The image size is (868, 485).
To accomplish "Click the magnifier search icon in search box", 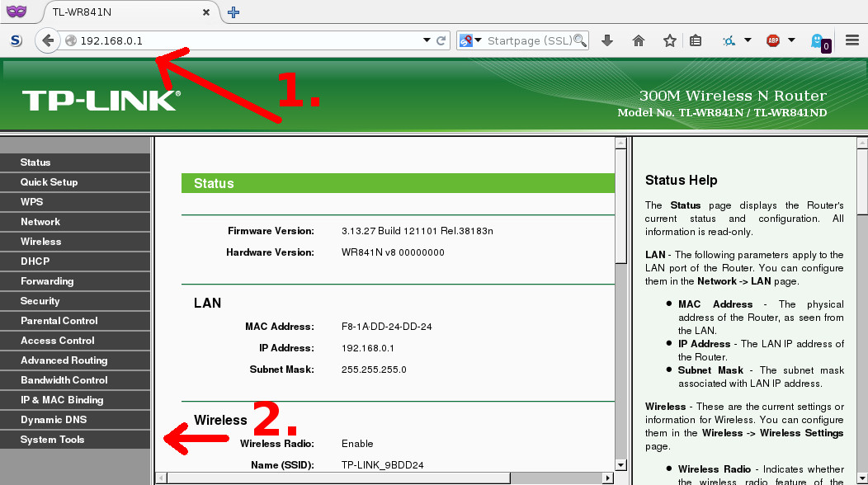I will tap(580, 40).
